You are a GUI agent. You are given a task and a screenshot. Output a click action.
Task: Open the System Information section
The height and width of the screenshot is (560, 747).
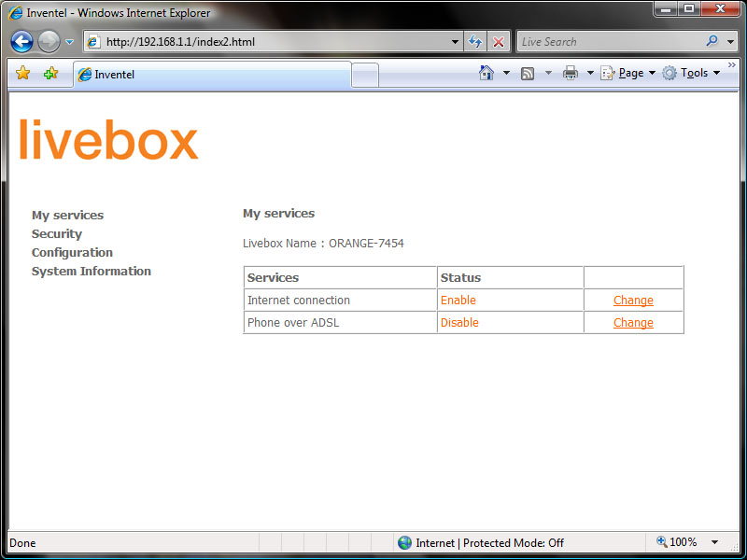pyautogui.click(x=91, y=271)
